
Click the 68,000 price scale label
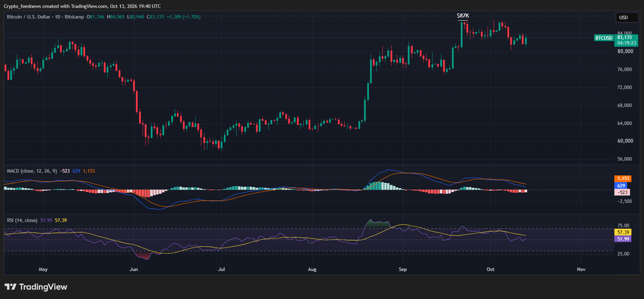[x=623, y=106]
